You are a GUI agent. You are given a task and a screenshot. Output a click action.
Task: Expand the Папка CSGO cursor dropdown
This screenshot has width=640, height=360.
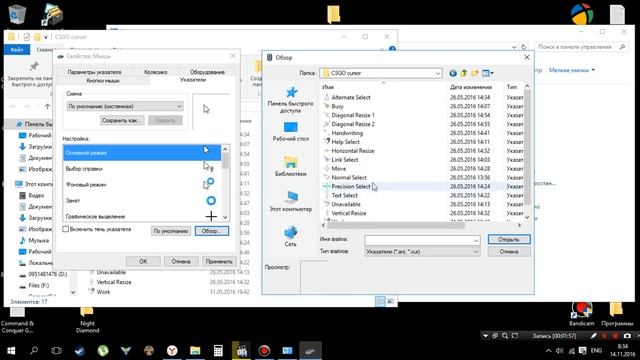tap(438, 73)
